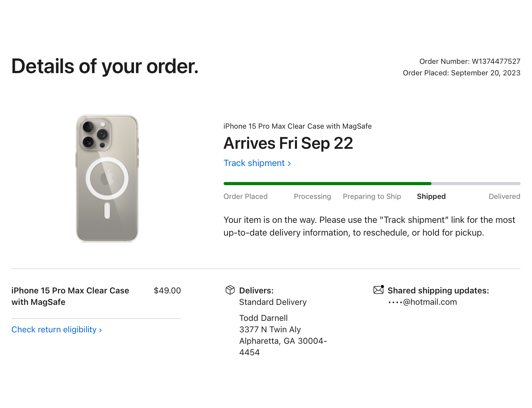Select the bold Shipped stage label
The width and height of the screenshot is (532, 408).
coord(431,196)
